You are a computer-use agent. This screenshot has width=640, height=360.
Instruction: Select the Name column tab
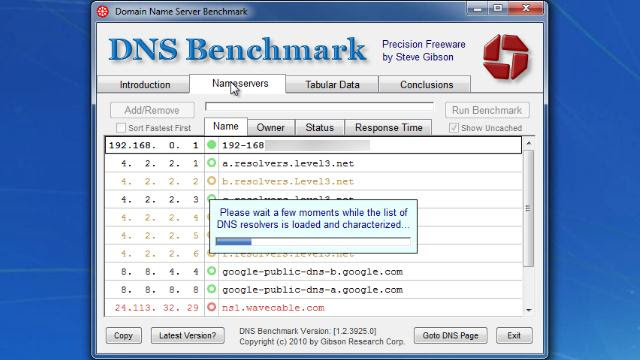pos(226,127)
